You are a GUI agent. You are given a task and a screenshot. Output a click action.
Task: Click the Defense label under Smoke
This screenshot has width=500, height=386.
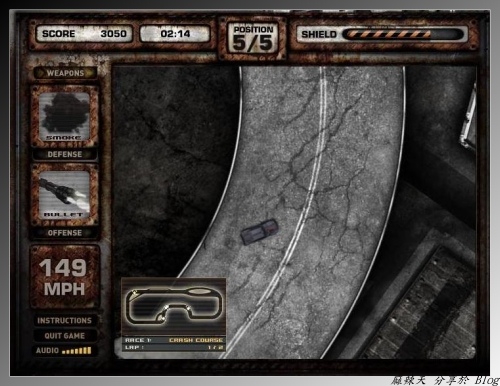pyautogui.click(x=64, y=154)
